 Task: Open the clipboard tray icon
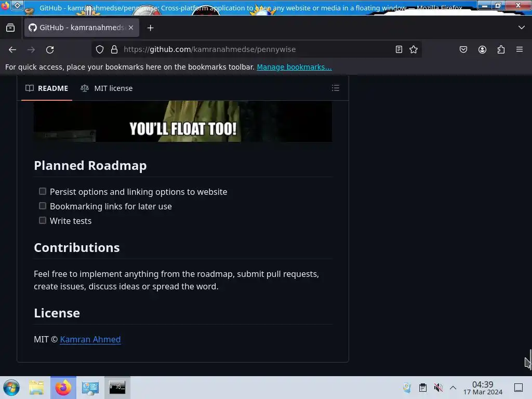(423, 388)
